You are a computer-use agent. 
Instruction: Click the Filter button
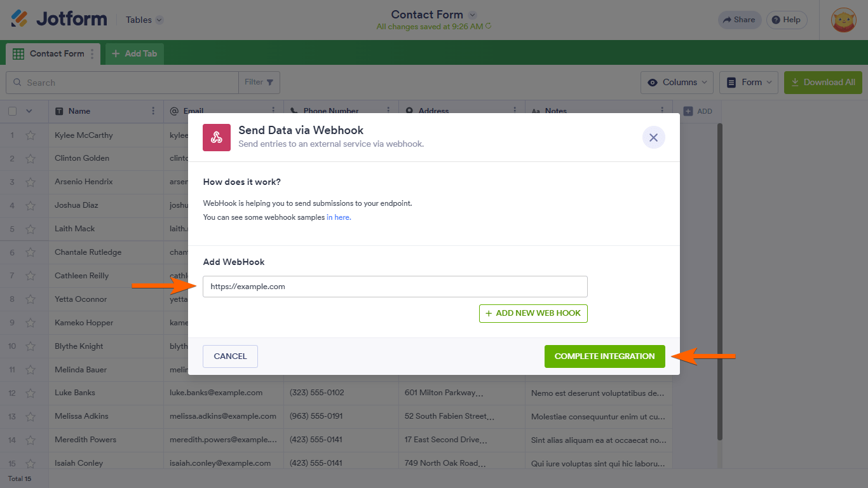coord(259,83)
